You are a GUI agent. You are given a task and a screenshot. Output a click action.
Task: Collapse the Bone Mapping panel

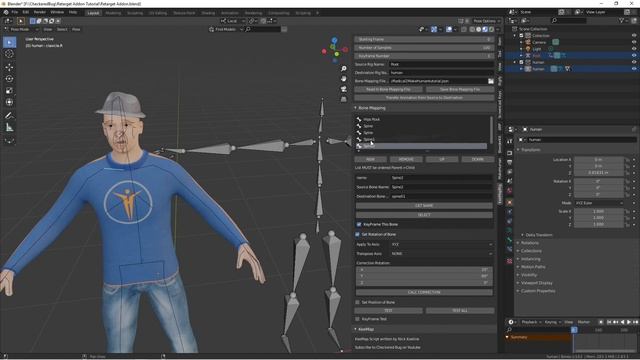tap(356, 108)
